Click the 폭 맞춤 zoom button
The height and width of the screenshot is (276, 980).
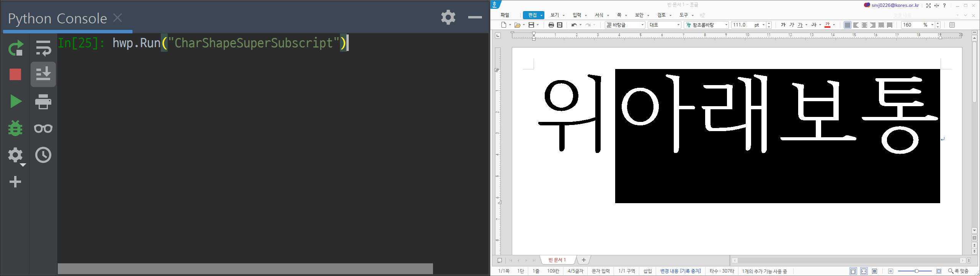click(959, 271)
